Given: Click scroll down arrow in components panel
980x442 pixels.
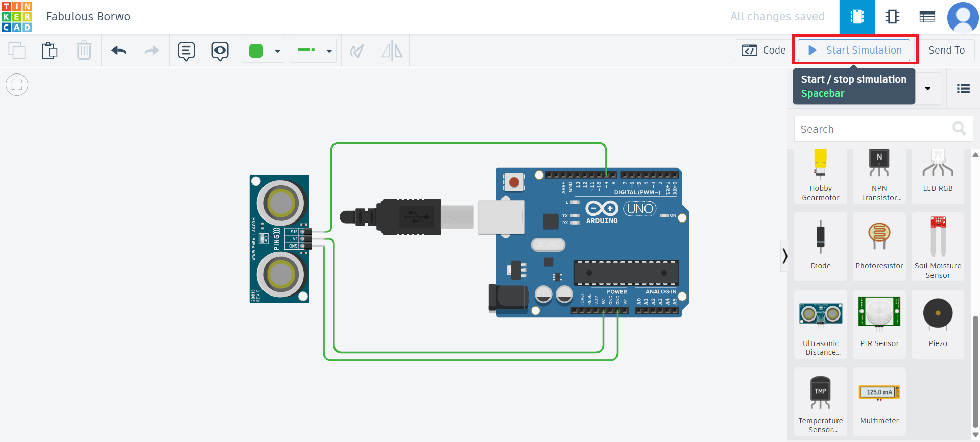Looking at the screenshot, I should tap(975, 435).
